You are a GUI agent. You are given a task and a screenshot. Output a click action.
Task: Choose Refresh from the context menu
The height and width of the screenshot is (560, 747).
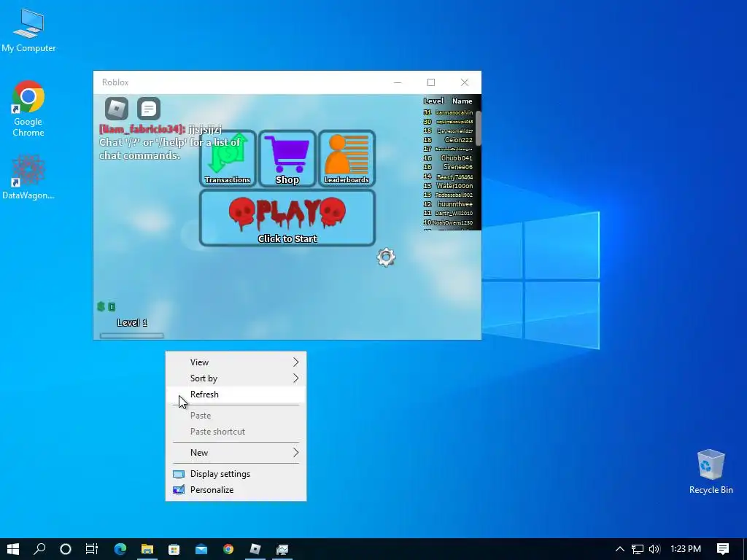[x=236, y=394]
